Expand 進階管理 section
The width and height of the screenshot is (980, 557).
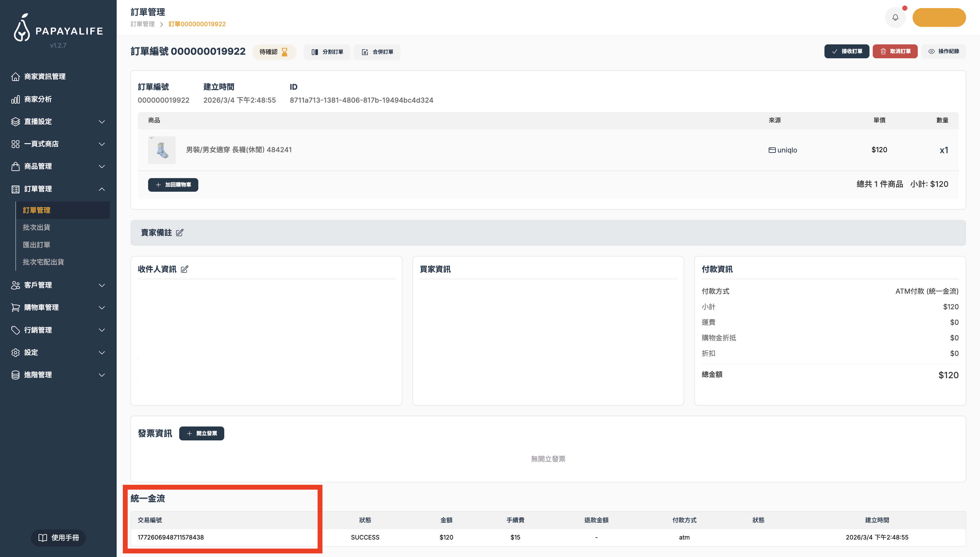tap(101, 375)
